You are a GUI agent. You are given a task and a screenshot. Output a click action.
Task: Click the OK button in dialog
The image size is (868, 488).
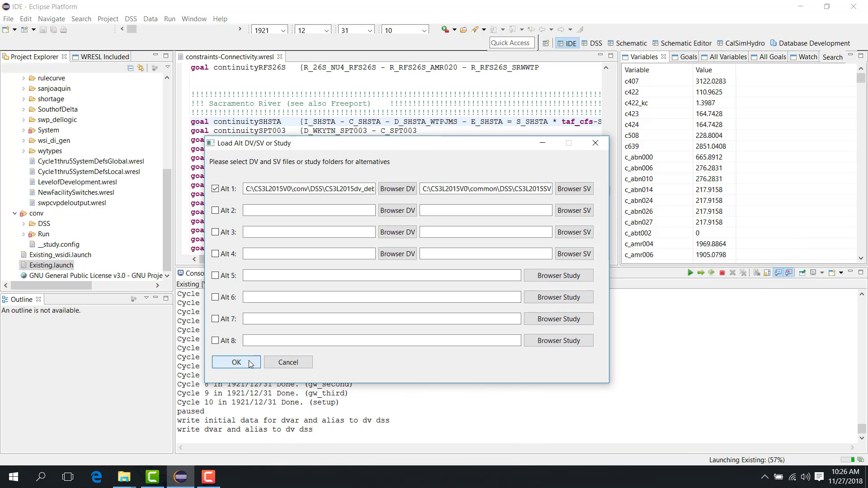(236, 362)
